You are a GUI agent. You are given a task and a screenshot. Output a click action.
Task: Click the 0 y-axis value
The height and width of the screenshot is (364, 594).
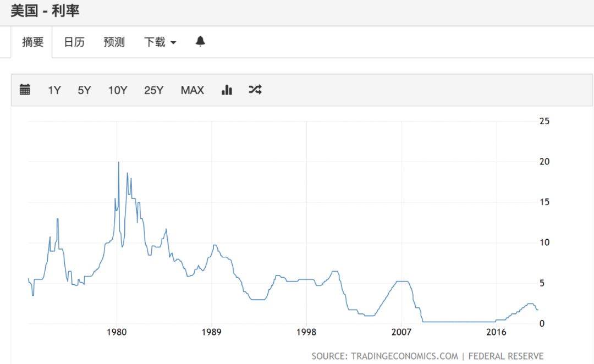(x=542, y=324)
